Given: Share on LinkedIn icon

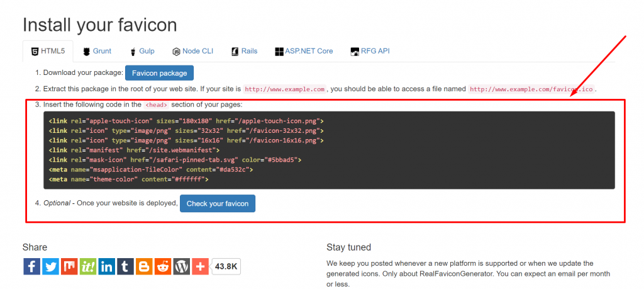Looking at the screenshot, I should [107, 266].
